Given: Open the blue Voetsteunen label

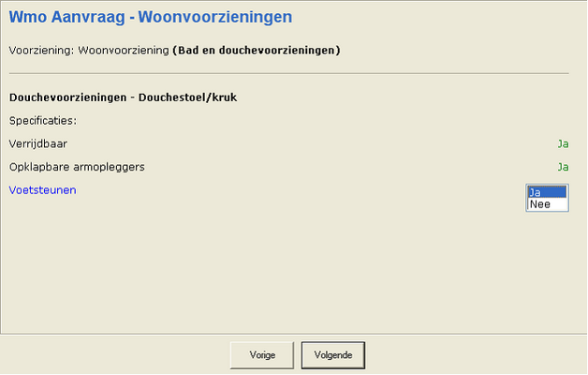Looking at the screenshot, I should point(43,190).
